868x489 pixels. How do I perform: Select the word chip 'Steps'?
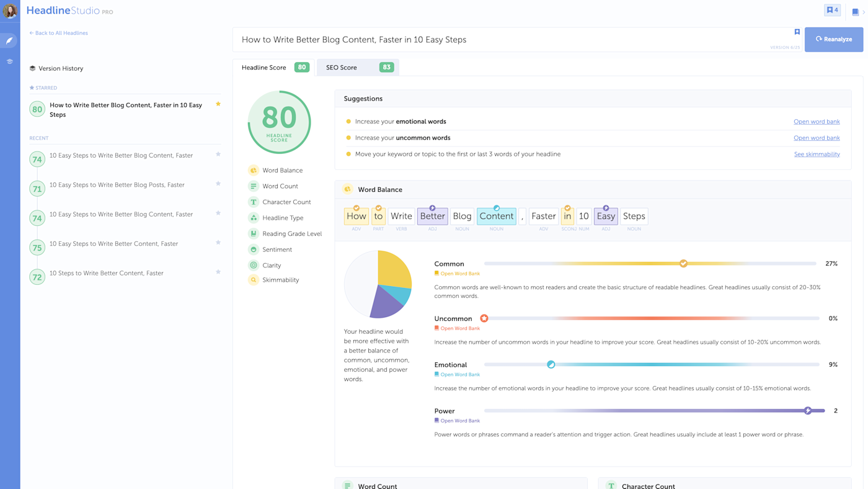[x=634, y=216]
